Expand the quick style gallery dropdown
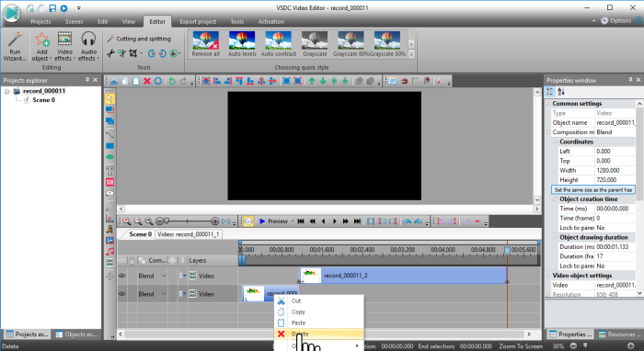 [411, 54]
